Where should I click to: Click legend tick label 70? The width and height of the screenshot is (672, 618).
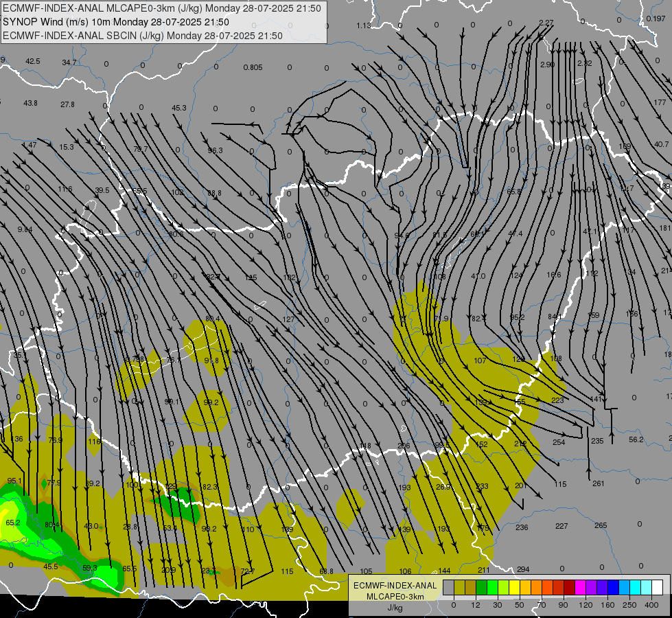pos(542,605)
